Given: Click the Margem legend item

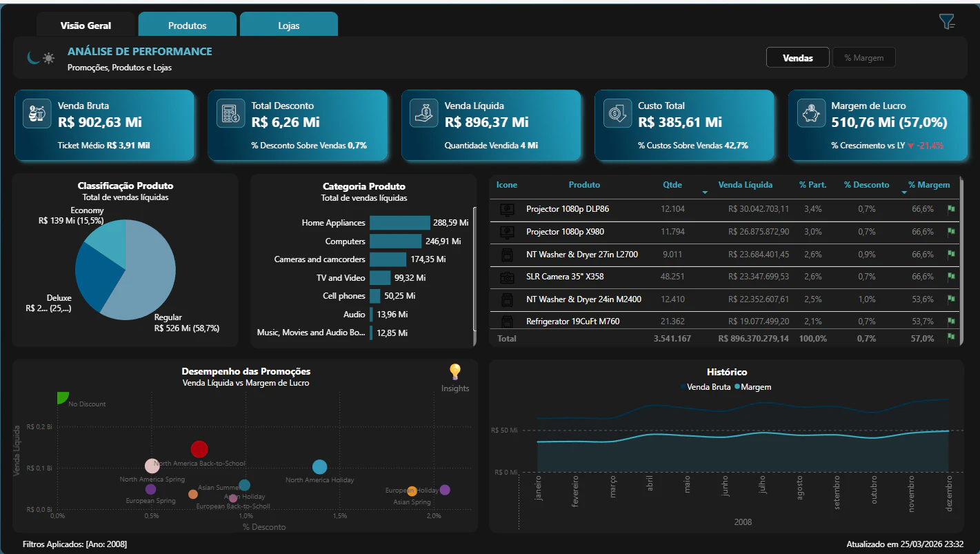Looking at the screenshot, I should [753, 387].
